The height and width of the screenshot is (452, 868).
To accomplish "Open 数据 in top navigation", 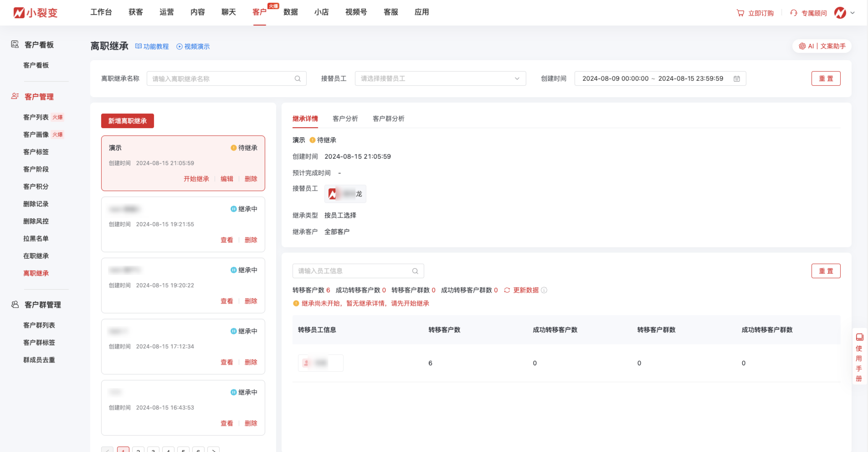I will click(291, 12).
